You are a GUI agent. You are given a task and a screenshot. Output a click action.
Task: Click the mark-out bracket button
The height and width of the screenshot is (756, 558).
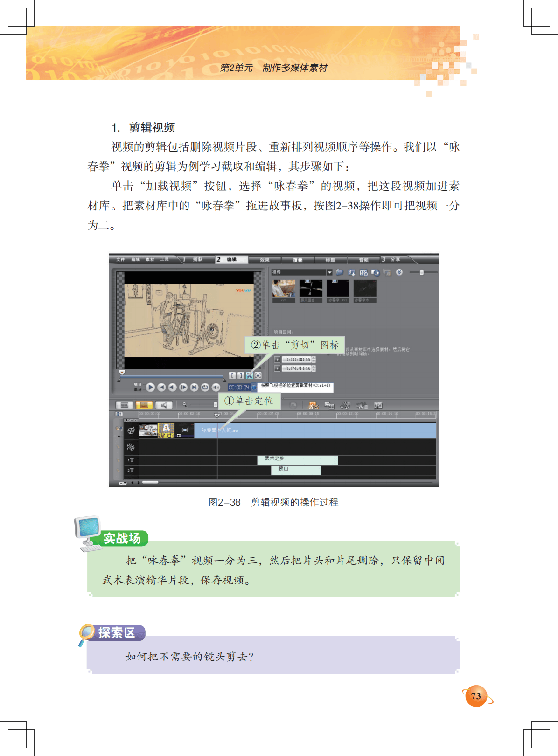coord(240,375)
